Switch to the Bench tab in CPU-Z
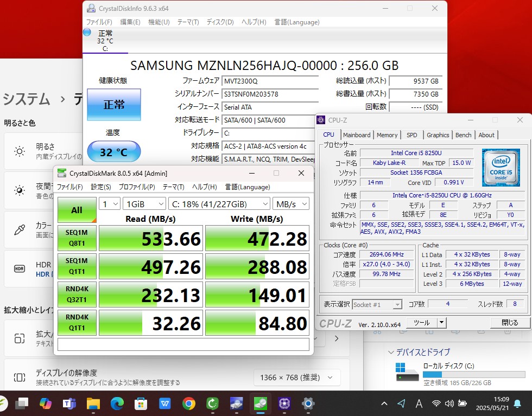The image size is (532, 416). coord(463,135)
